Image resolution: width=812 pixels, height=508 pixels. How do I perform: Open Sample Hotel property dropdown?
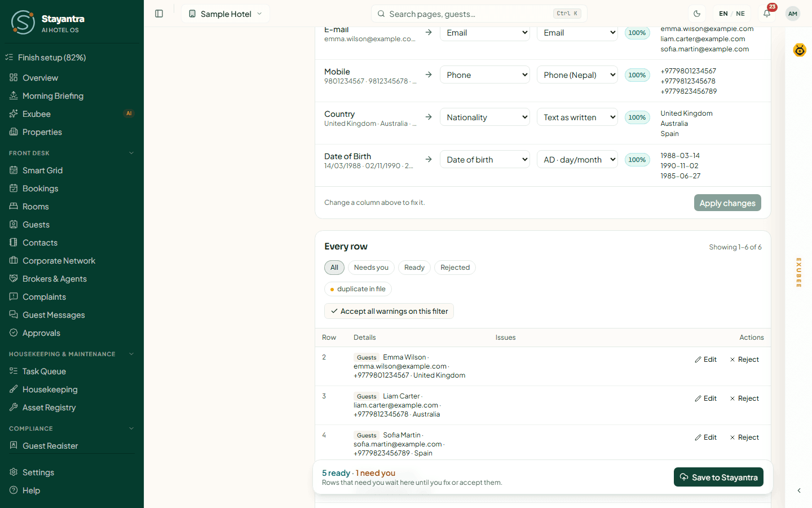tap(226, 14)
